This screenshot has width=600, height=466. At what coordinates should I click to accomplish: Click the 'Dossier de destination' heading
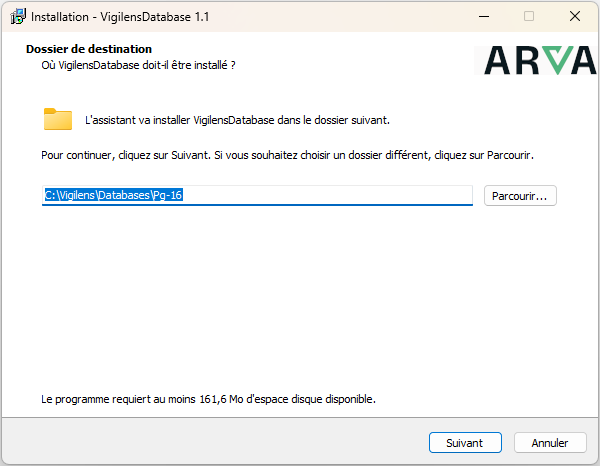[89, 49]
